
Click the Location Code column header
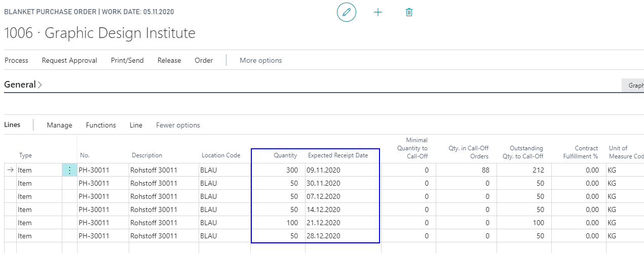(221, 155)
